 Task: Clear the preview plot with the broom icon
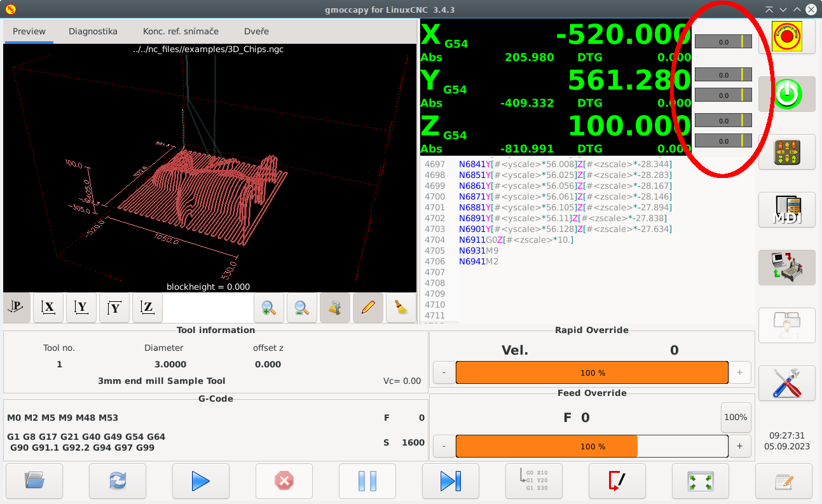(401, 308)
